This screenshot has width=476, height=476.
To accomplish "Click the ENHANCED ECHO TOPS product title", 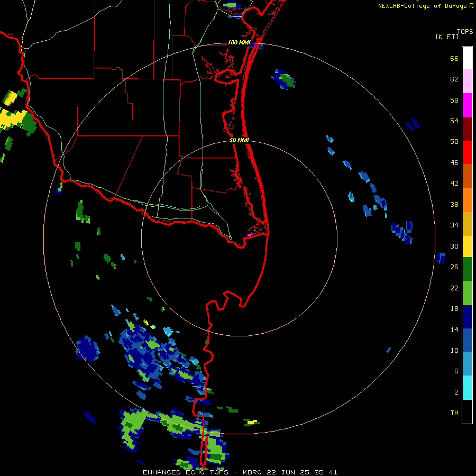I will 186,472.
